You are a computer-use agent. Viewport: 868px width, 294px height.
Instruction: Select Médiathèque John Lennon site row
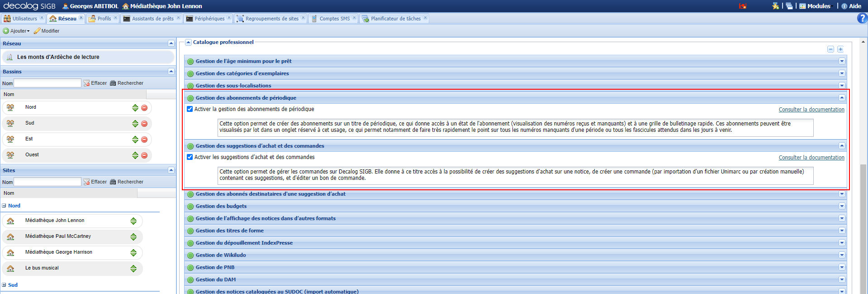coord(72,221)
